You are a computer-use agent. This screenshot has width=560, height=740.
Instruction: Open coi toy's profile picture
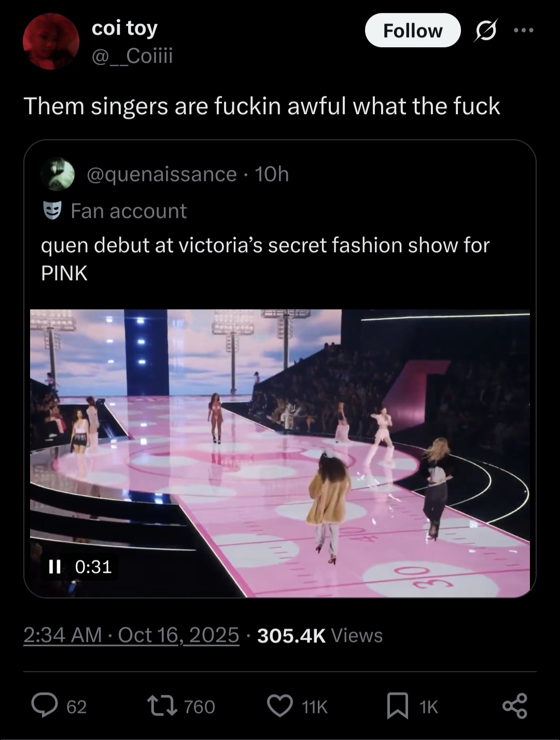[x=51, y=42]
